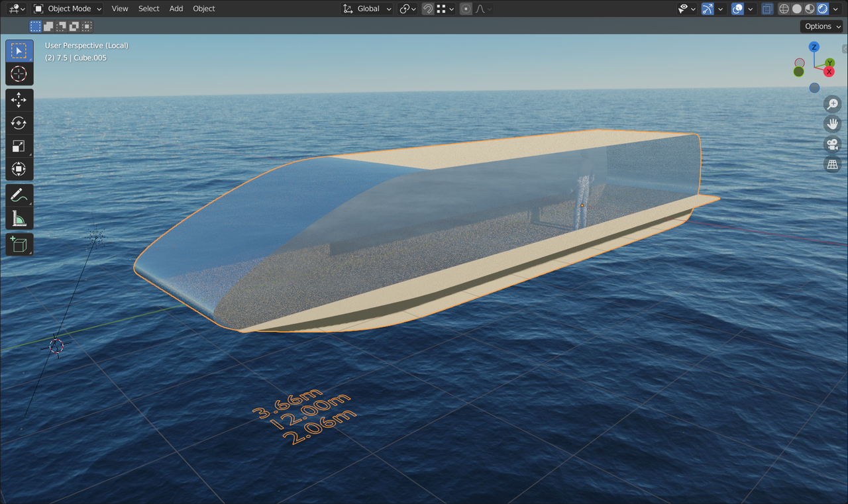Select the Scale tool
The image size is (848, 504).
click(x=19, y=146)
